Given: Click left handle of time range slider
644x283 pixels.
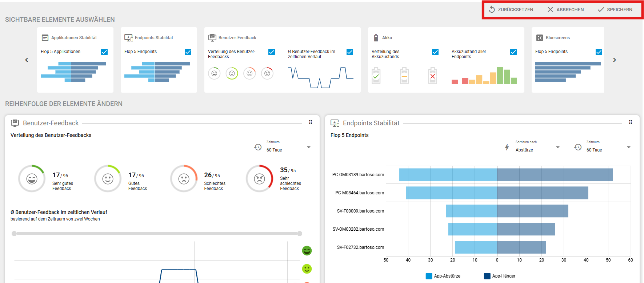Looking at the screenshot, I should click(14, 234).
